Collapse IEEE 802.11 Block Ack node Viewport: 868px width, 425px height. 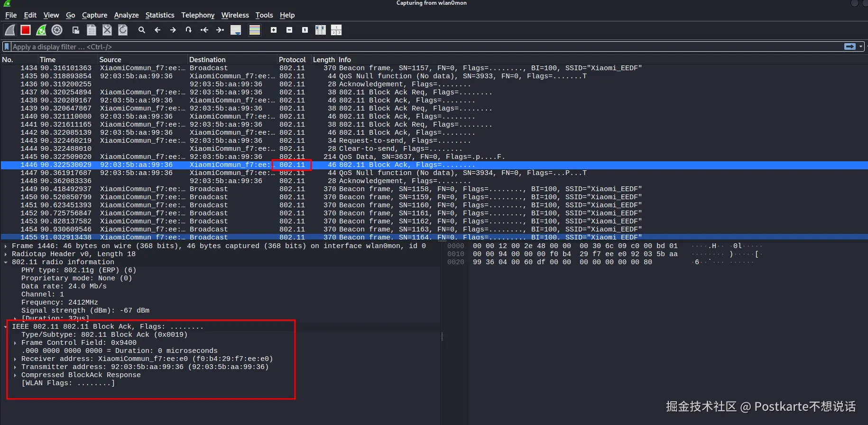point(6,327)
